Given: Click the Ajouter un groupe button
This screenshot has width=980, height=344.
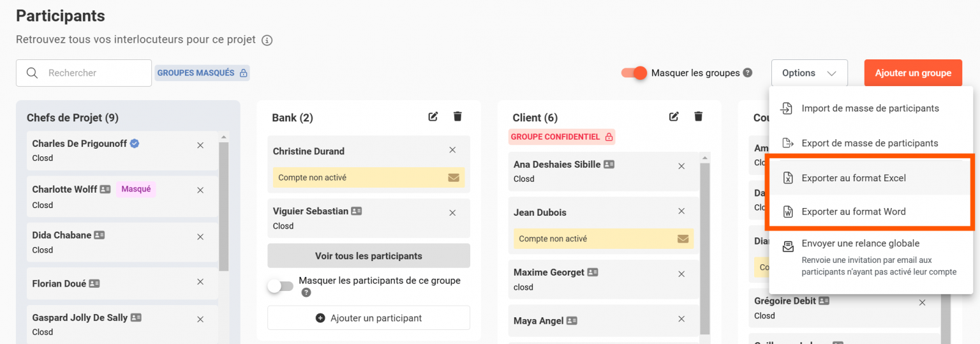Looking at the screenshot, I should point(913,73).
